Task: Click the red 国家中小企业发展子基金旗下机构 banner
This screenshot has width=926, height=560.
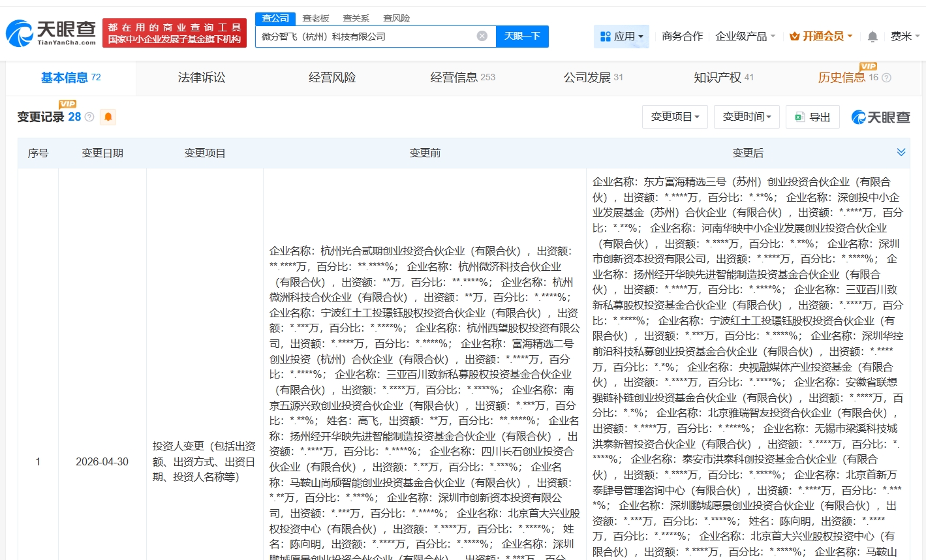Action: tap(175, 33)
